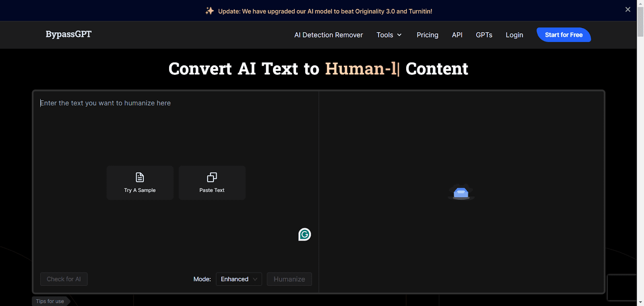Expand the Tools menu chevron
The width and height of the screenshot is (644, 306).
point(399,35)
